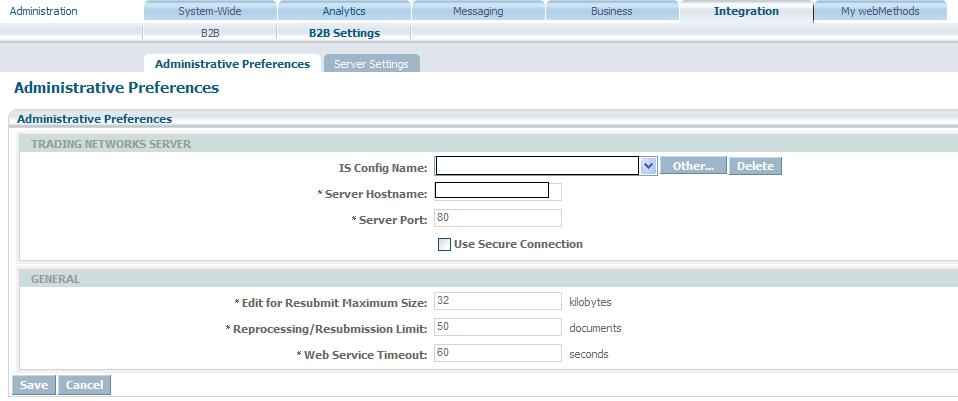958x401 pixels.
Task: Select the B2B Settings submenu item
Action: (344, 33)
